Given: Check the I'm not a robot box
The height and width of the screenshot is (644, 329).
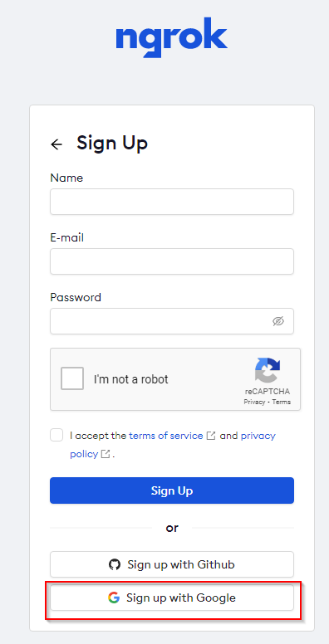Looking at the screenshot, I should (72, 378).
